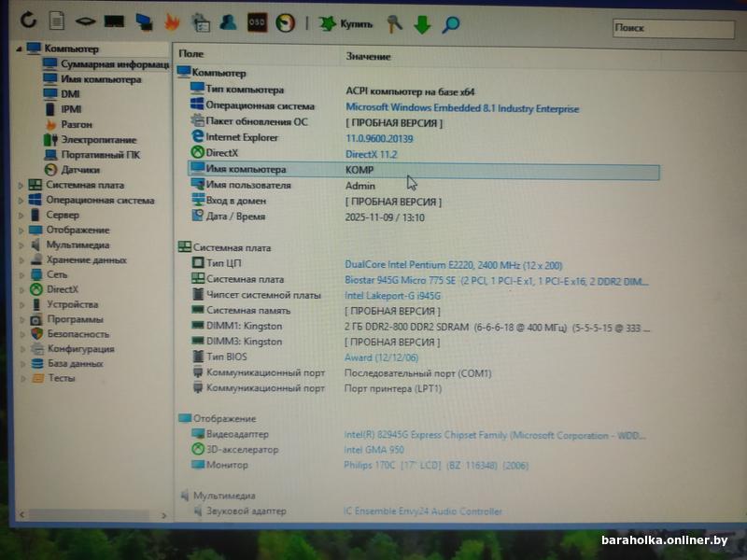Click the Устройства tree icon
This screenshot has width=747, height=560.
[36, 304]
